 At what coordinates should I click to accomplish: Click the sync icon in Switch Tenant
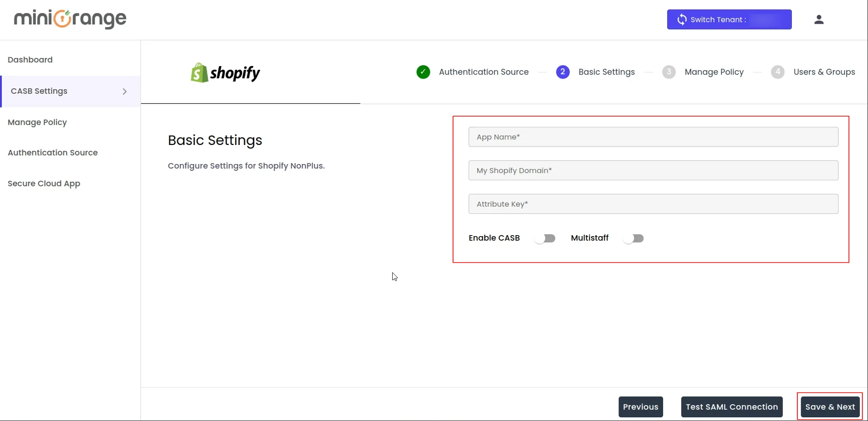682,20
